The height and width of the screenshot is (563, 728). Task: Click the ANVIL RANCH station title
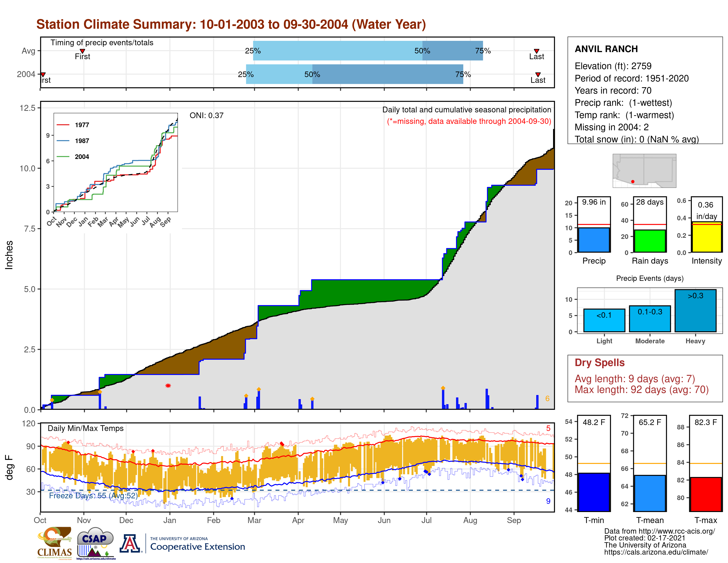point(606,49)
